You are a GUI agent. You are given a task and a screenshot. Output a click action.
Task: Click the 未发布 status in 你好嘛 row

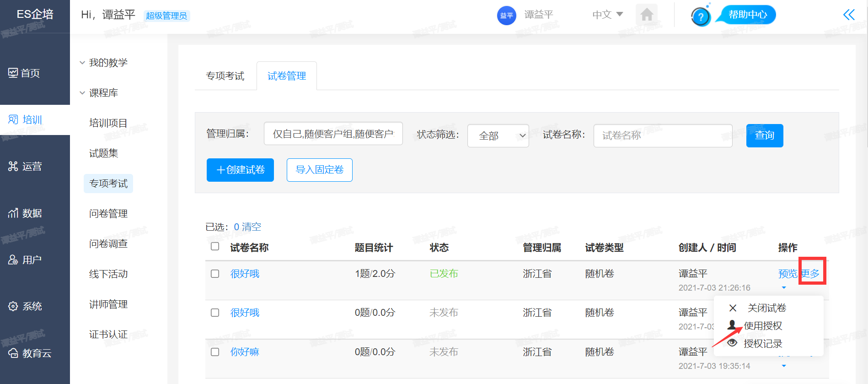[444, 352]
